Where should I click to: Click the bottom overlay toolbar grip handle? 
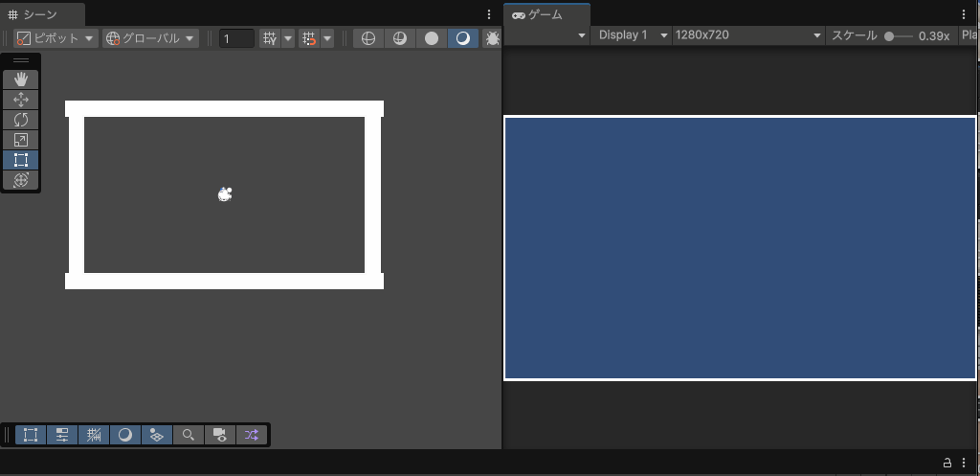8,435
